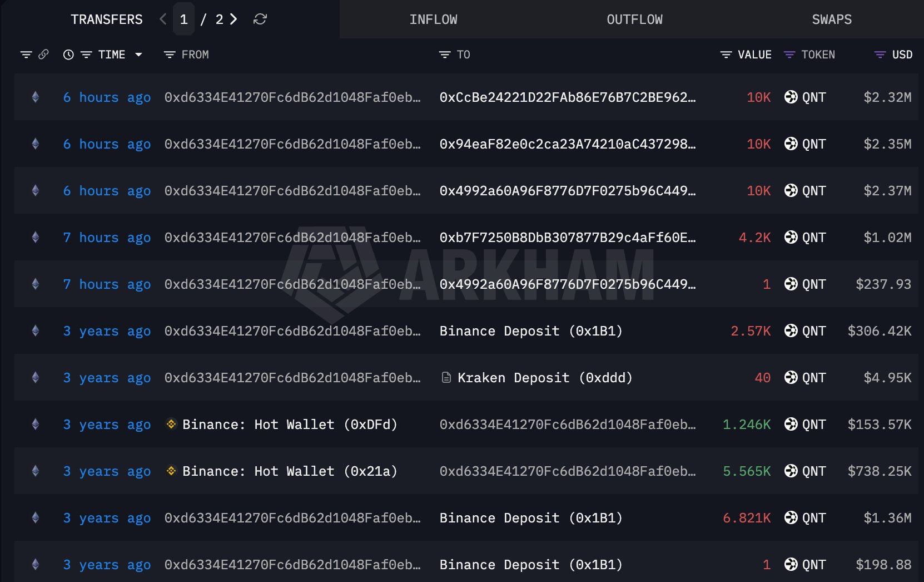Open the TIME column filter icon
Screen dimensions: 924x582
coord(86,55)
